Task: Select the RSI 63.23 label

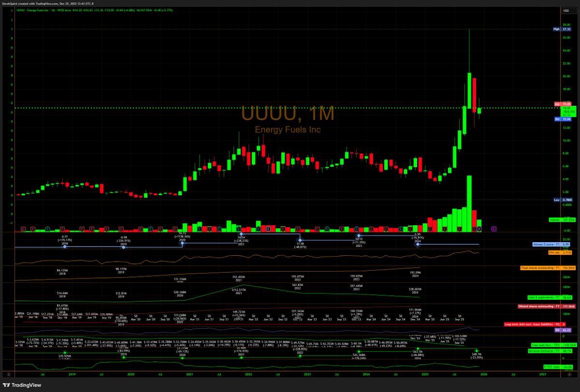Action: pyautogui.click(x=564, y=330)
